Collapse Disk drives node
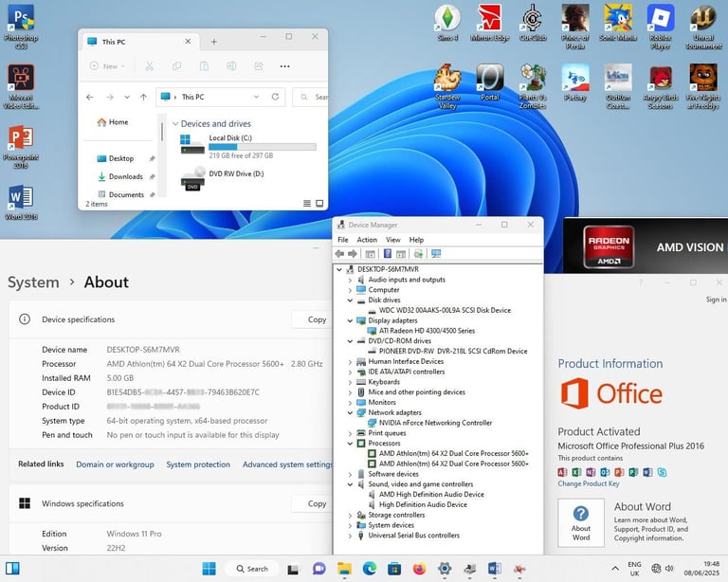Image resolution: width=728 pixels, height=582 pixels. pos(350,300)
